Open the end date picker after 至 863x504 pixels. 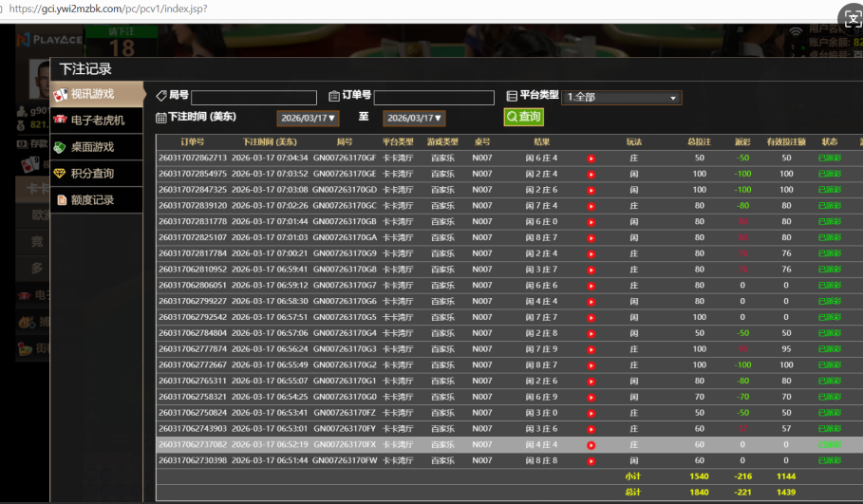point(414,119)
